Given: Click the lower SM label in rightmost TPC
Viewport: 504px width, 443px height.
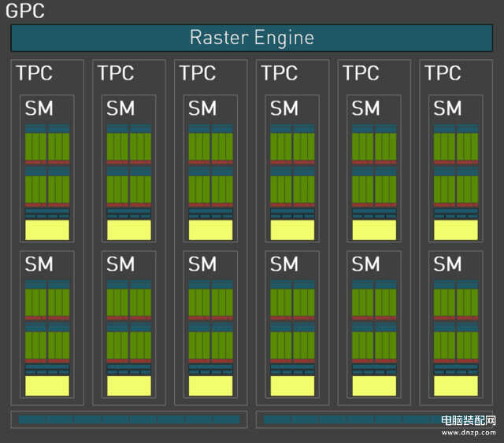Looking at the screenshot, I should pos(447,264).
